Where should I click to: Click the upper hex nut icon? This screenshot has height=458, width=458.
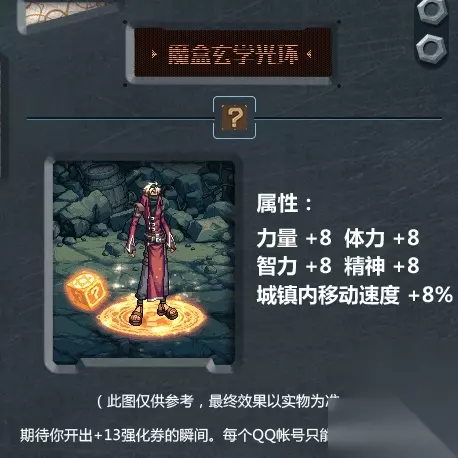[432, 10]
